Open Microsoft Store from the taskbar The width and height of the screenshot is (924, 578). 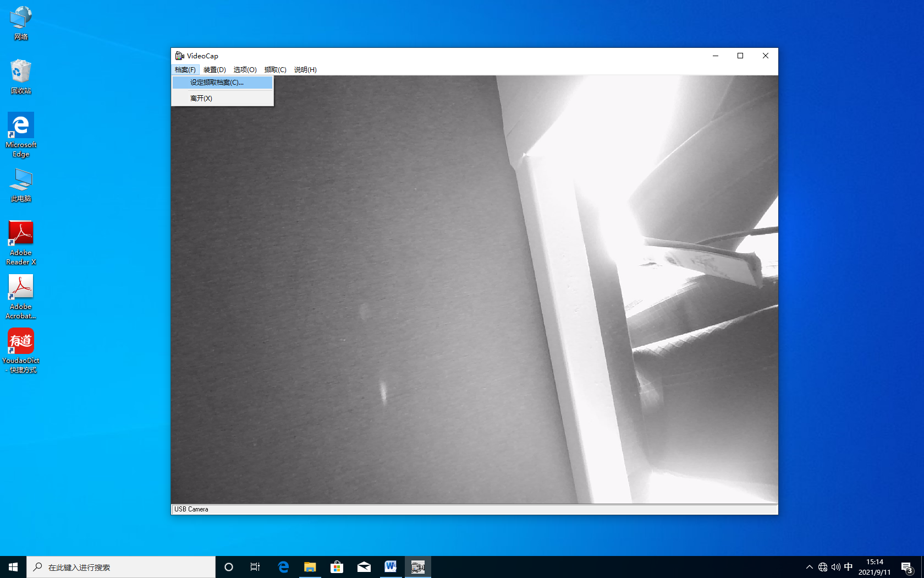point(337,567)
